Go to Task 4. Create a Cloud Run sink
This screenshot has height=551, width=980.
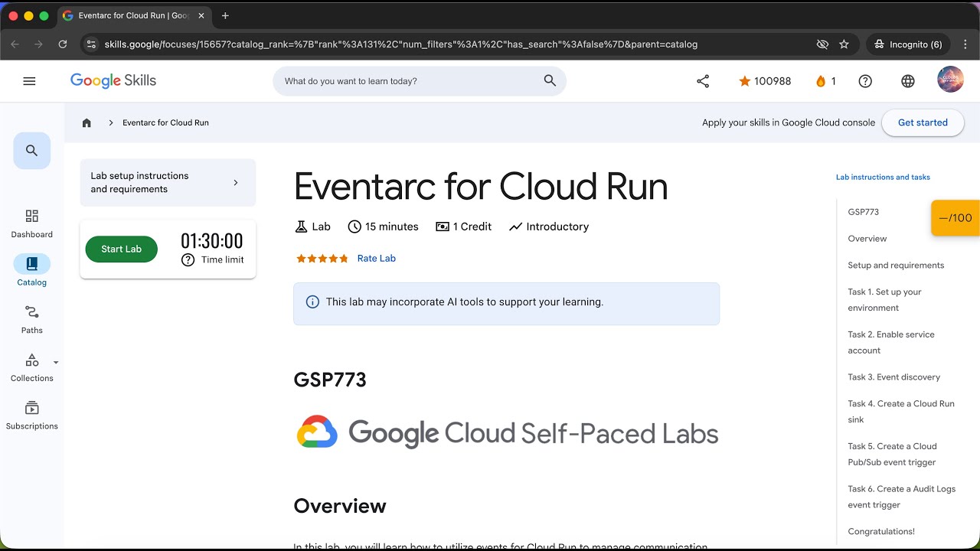pyautogui.click(x=901, y=412)
